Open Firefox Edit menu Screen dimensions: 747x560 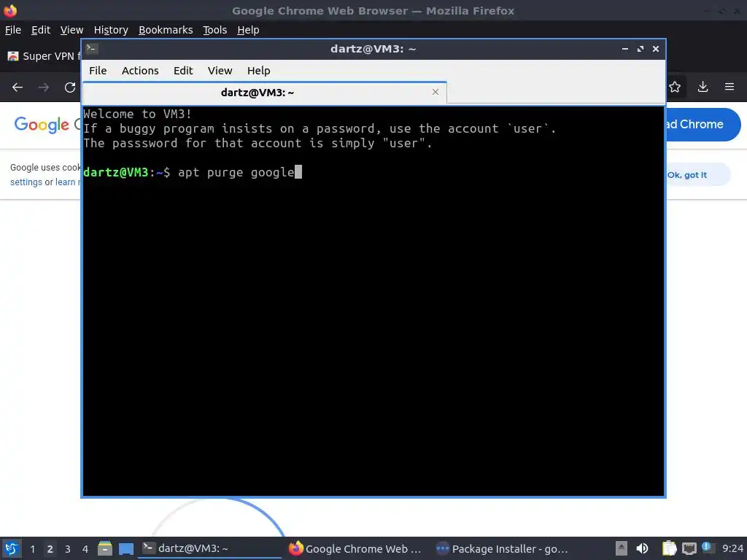(x=41, y=30)
